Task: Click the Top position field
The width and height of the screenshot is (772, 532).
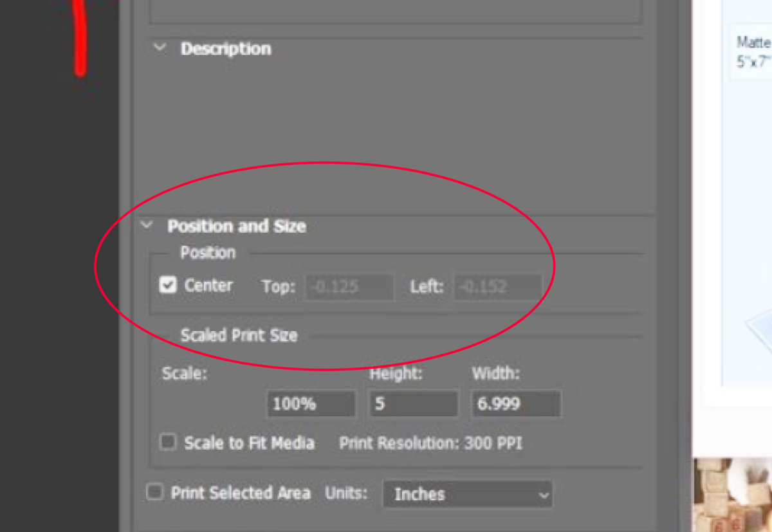Action: [x=349, y=287]
